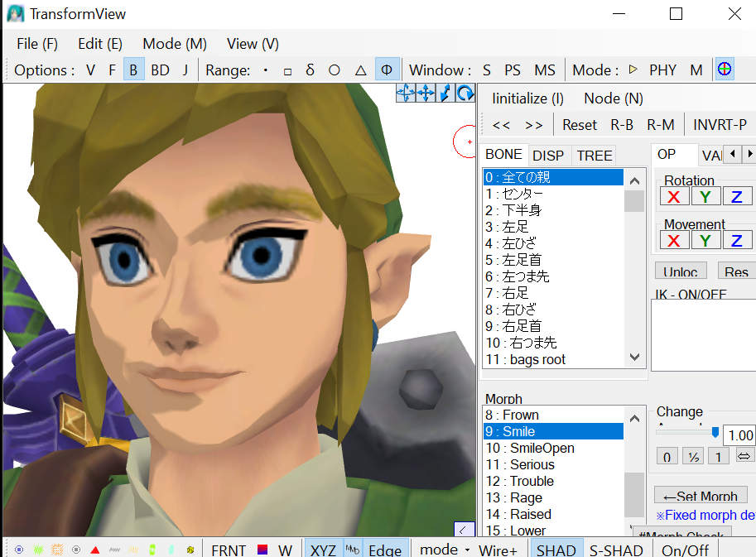This screenshot has height=557, width=756.
Task: Open the File (F) menu
Action: tap(37, 44)
